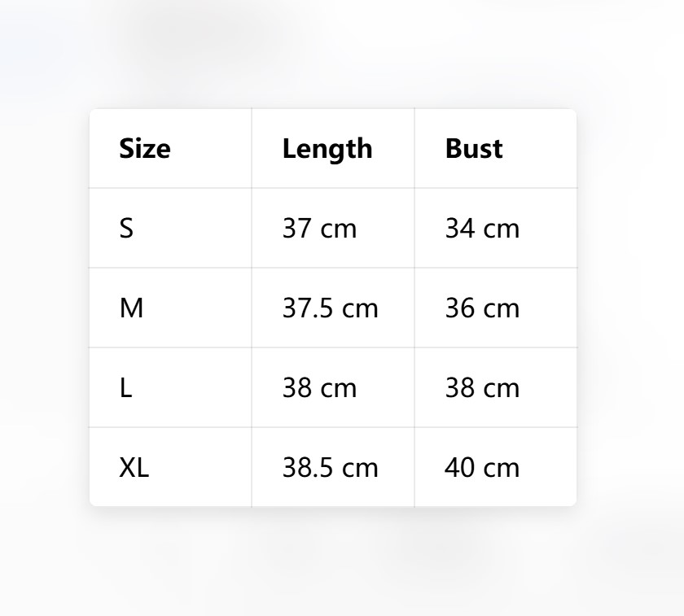Click the 36 cm bust value

pyautogui.click(x=482, y=308)
